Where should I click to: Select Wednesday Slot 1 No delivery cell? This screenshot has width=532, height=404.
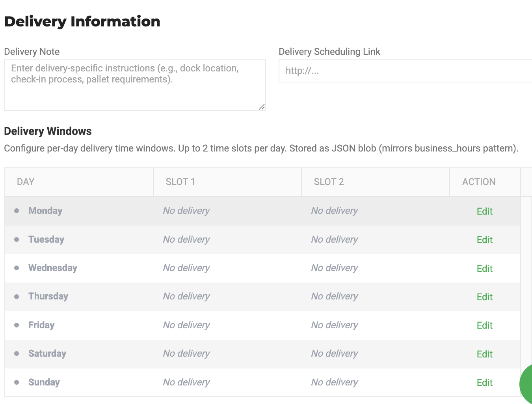(x=186, y=268)
